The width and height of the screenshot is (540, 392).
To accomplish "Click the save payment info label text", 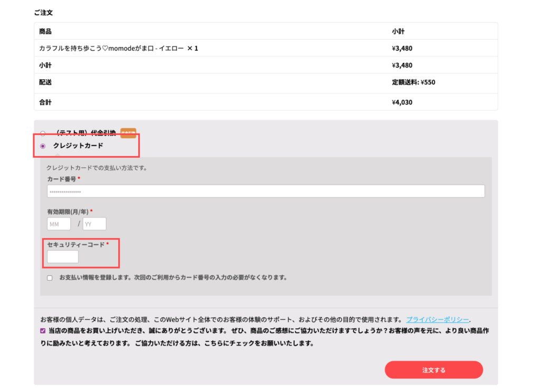I will [x=173, y=278].
